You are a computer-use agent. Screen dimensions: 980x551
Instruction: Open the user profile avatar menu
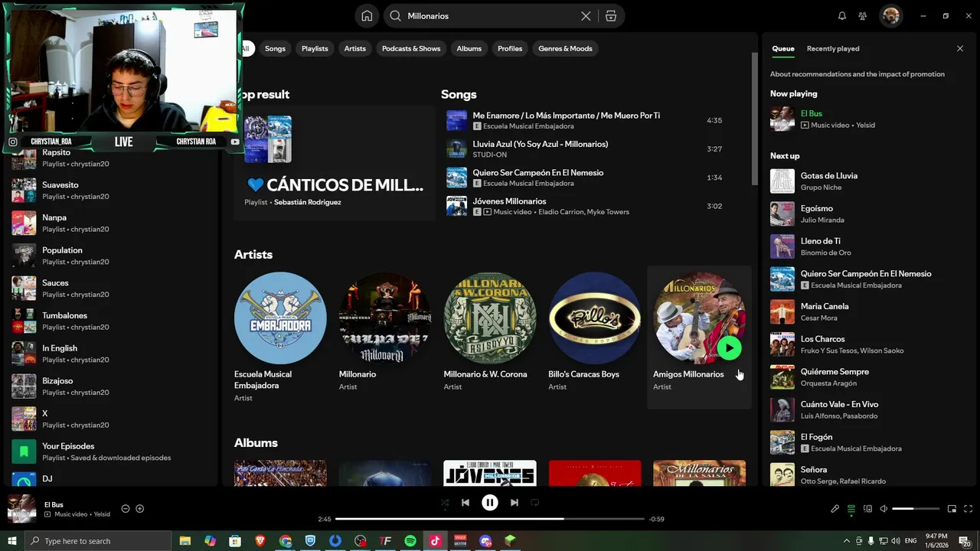890,16
